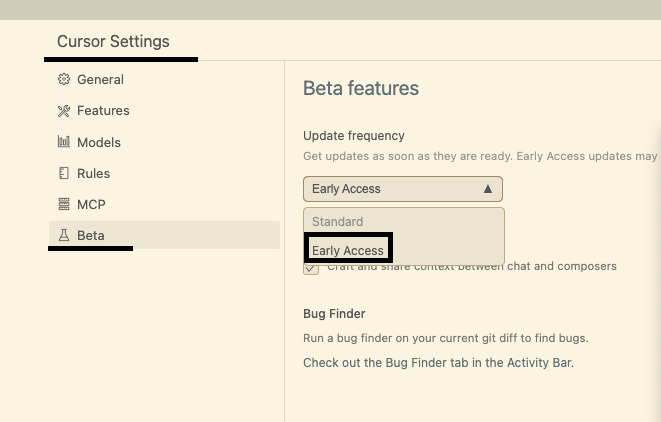
Task: Click the Models chart icon
Action: tap(64, 142)
